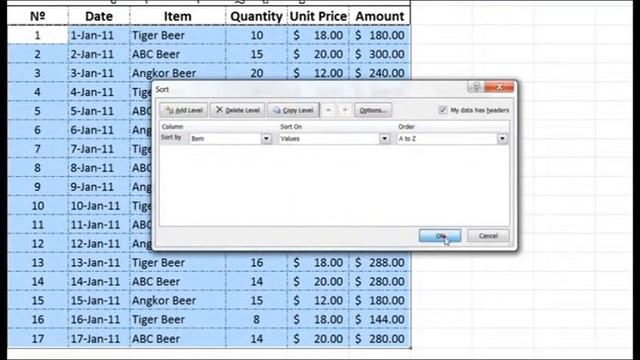Click Angkor Beer in row 15

(178, 300)
